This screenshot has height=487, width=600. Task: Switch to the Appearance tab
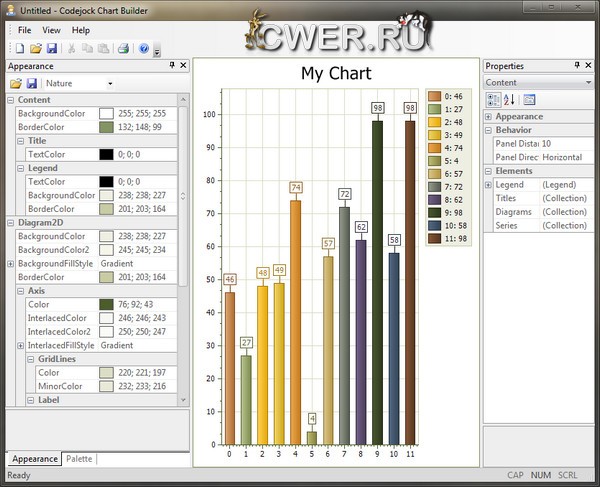pos(34,459)
